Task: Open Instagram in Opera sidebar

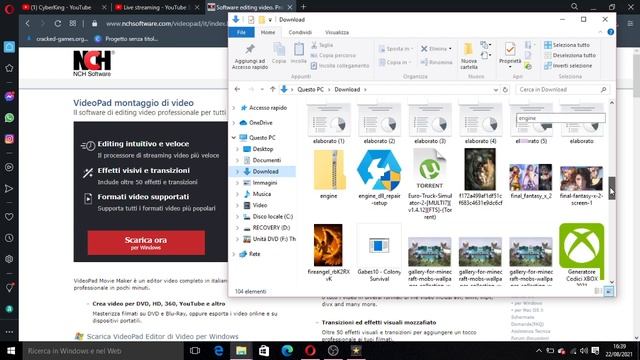Action: coord(9,139)
